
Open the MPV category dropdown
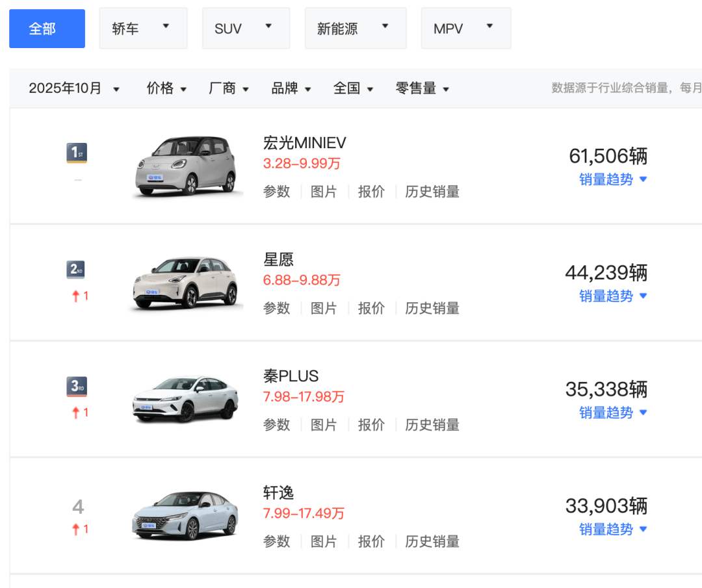pyautogui.click(x=465, y=28)
